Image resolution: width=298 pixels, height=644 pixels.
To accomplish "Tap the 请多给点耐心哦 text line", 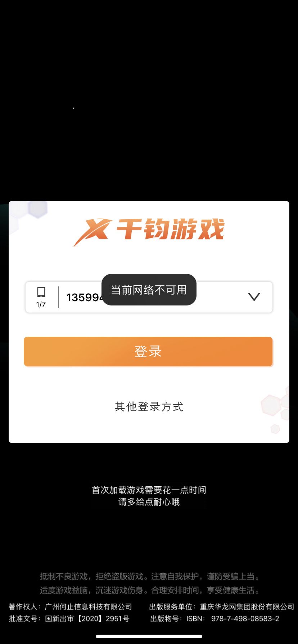I will (x=149, y=502).
